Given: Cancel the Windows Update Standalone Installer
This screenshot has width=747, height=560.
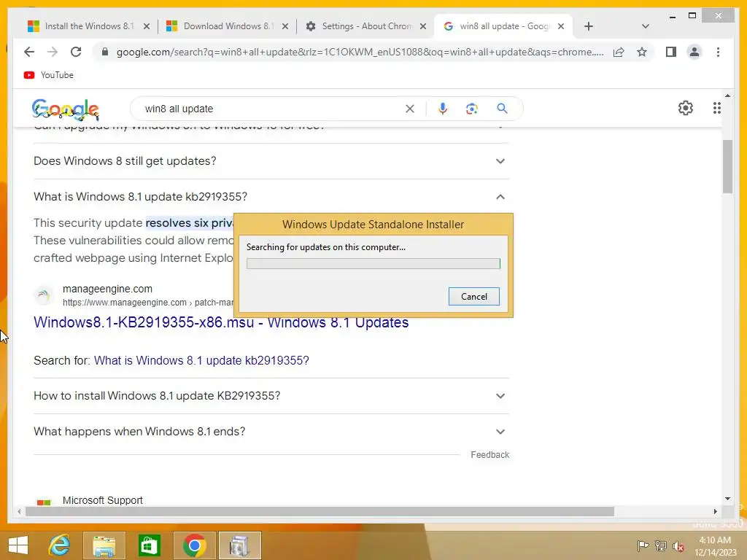Looking at the screenshot, I should pyautogui.click(x=474, y=296).
